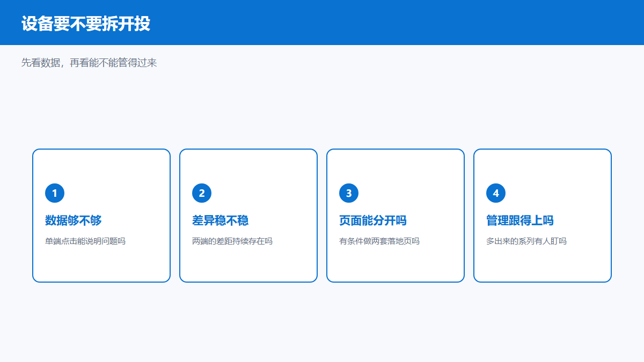Click the number 1 circle badge
Screen dimensions: 644x362
coord(55,193)
